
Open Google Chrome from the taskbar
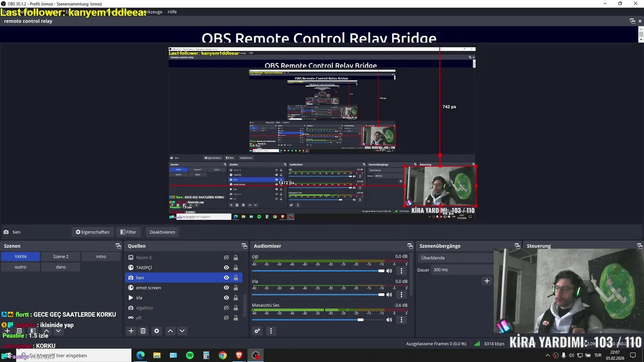pos(222,355)
